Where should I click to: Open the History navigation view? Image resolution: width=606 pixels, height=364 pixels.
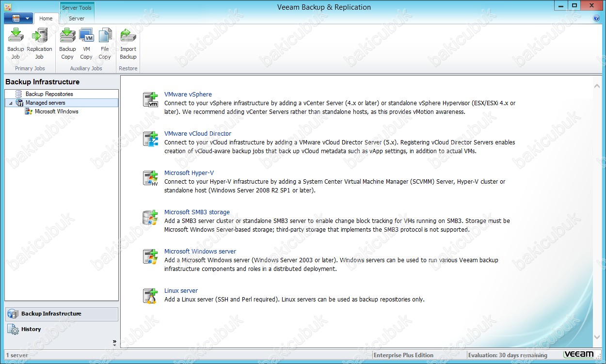click(x=62, y=329)
